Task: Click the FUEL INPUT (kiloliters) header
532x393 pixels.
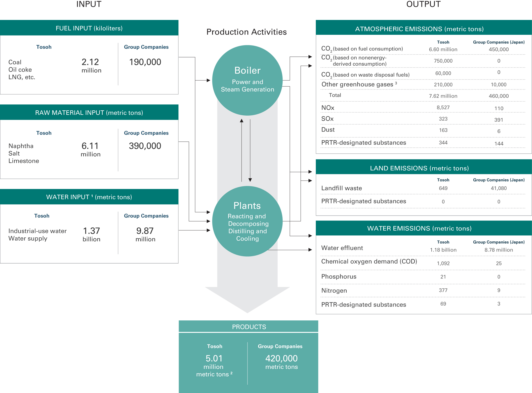Action: (x=89, y=28)
